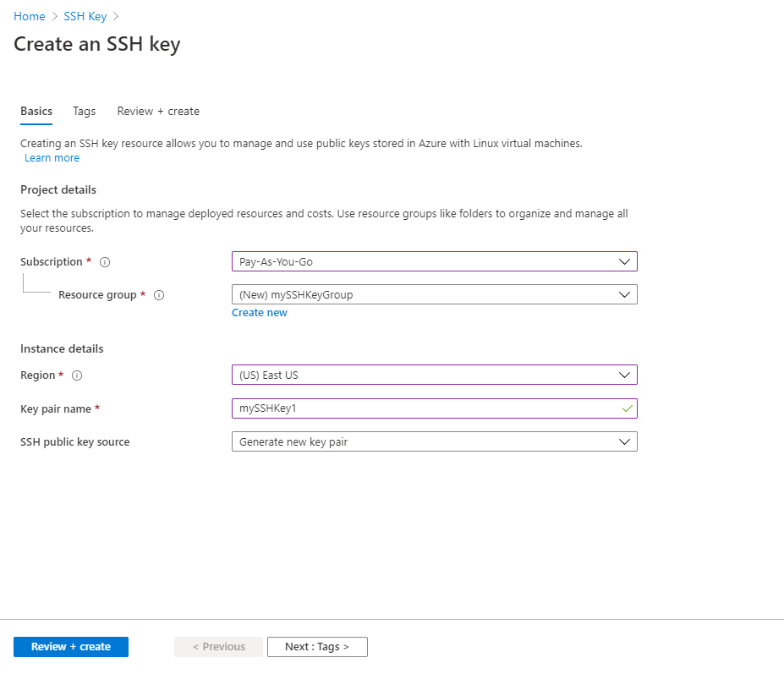The height and width of the screenshot is (674, 784).
Task: Open the Review + create tab
Action: point(158,111)
